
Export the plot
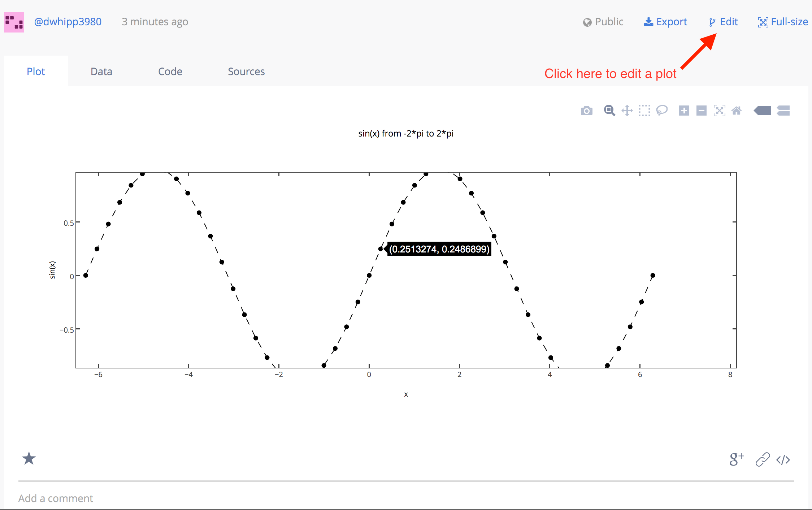click(665, 22)
